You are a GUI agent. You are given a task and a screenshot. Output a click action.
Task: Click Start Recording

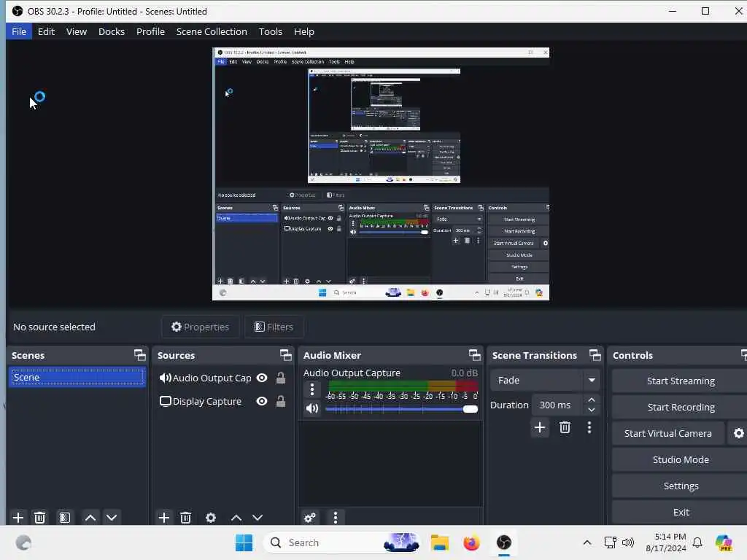681,407
